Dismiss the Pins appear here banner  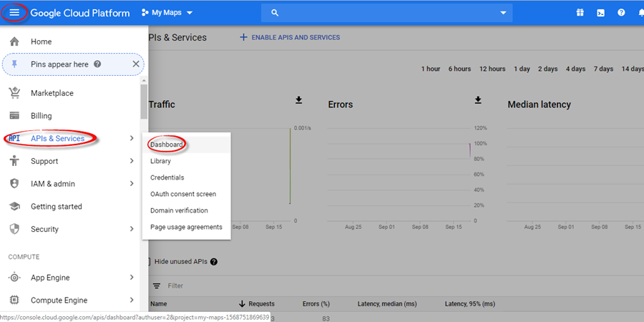pyautogui.click(x=136, y=64)
